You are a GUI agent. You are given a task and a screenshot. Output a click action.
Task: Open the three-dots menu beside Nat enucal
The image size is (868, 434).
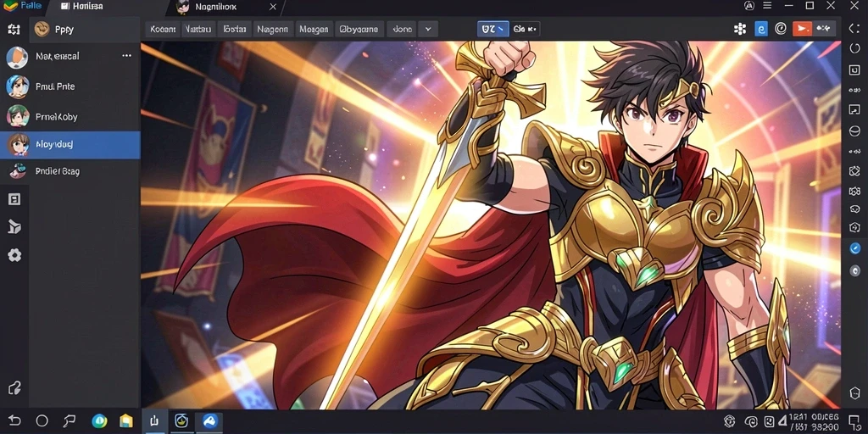pos(127,56)
